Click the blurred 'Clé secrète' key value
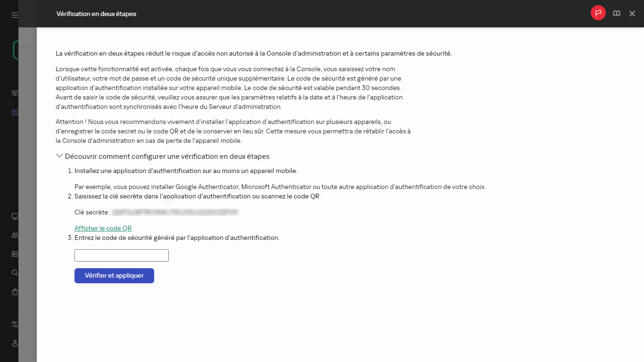Screen dimensions: 644x362 point(175,213)
